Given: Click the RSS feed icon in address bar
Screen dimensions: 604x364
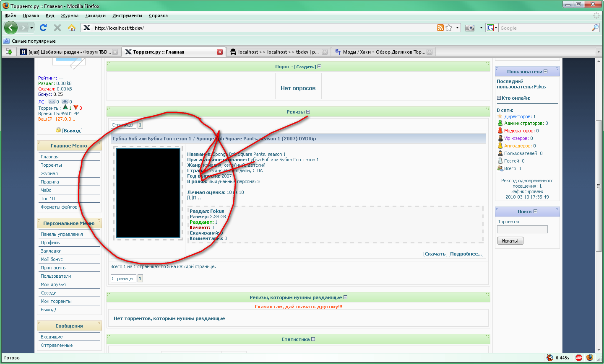Looking at the screenshot, I should point(440,28).
